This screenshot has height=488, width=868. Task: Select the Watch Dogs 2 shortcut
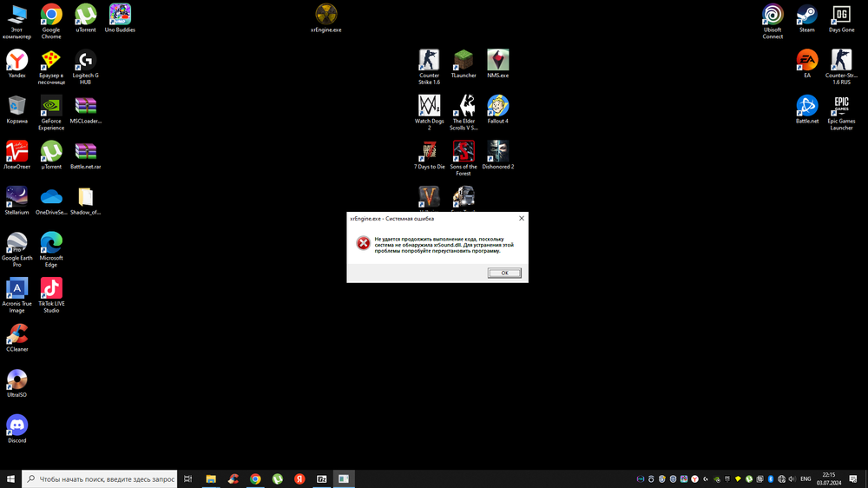(x=429, y=112)
